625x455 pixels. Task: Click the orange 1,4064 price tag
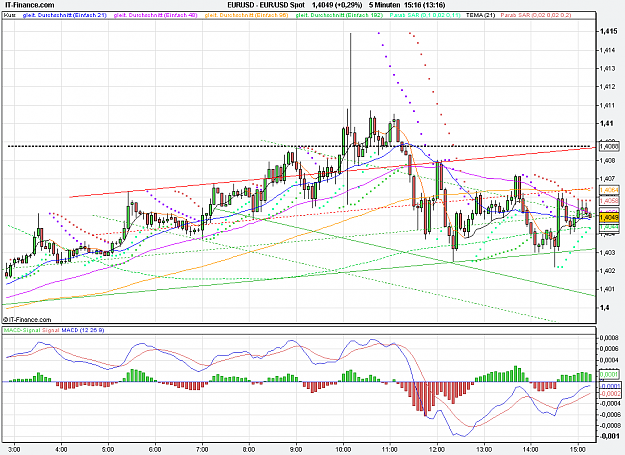point(609,190)
